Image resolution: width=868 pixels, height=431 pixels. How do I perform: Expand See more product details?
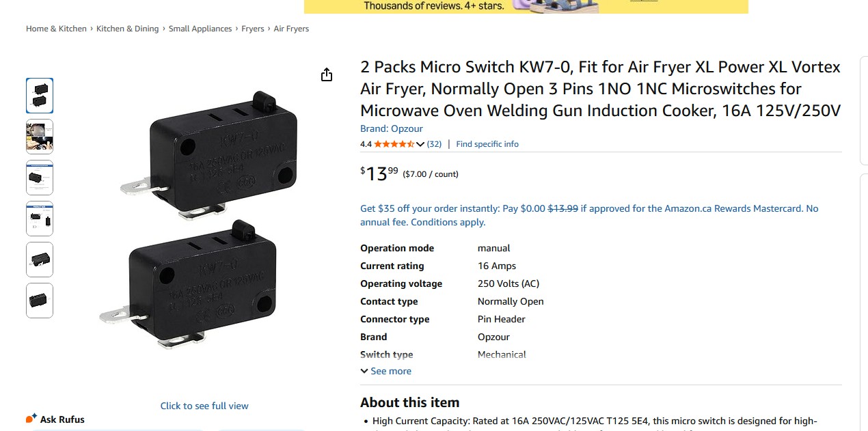[x=386, y=371]
